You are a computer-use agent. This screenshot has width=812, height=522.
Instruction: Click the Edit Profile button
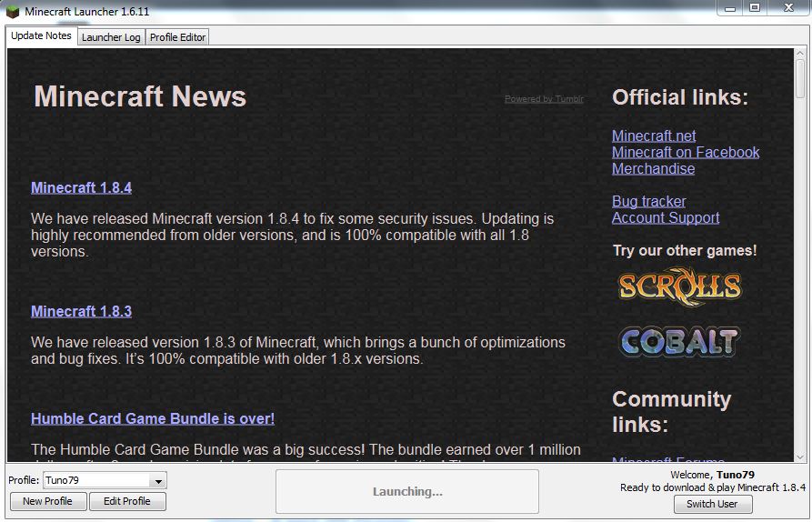point(127,501)
